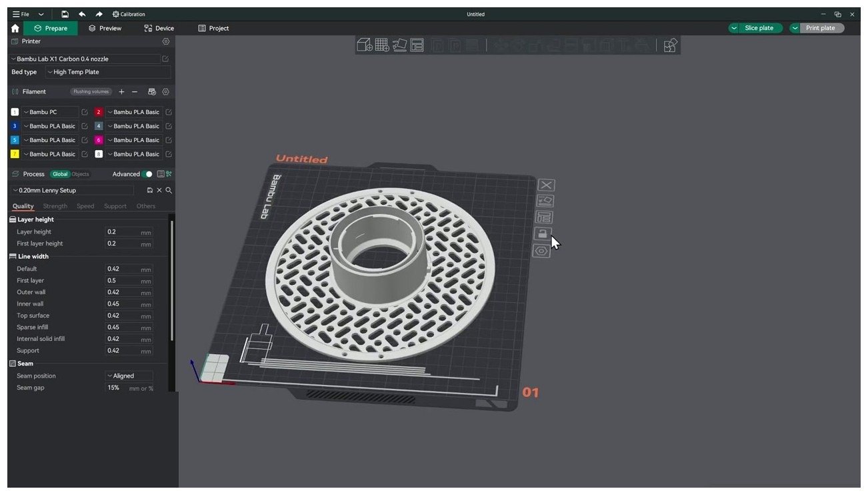Open the Strength settings tab
This screenshot has height=495, width=868.
(x=55, y=206)
